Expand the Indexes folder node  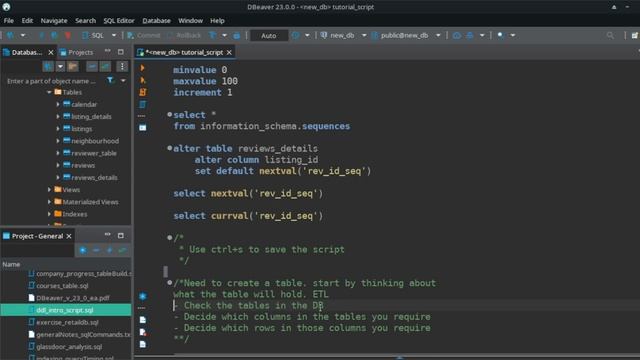(x=49, y=214)
